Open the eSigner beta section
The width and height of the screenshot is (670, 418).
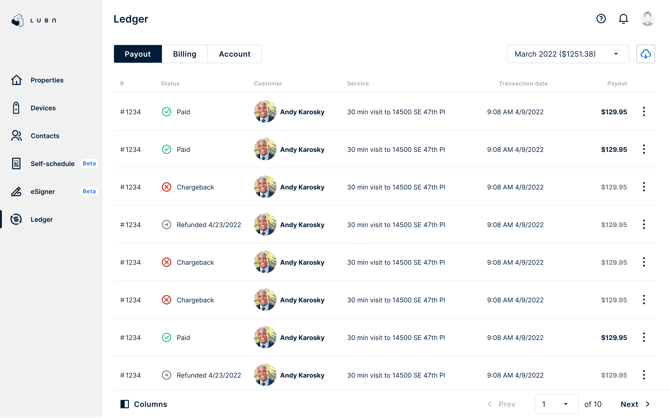coord(43,191)
